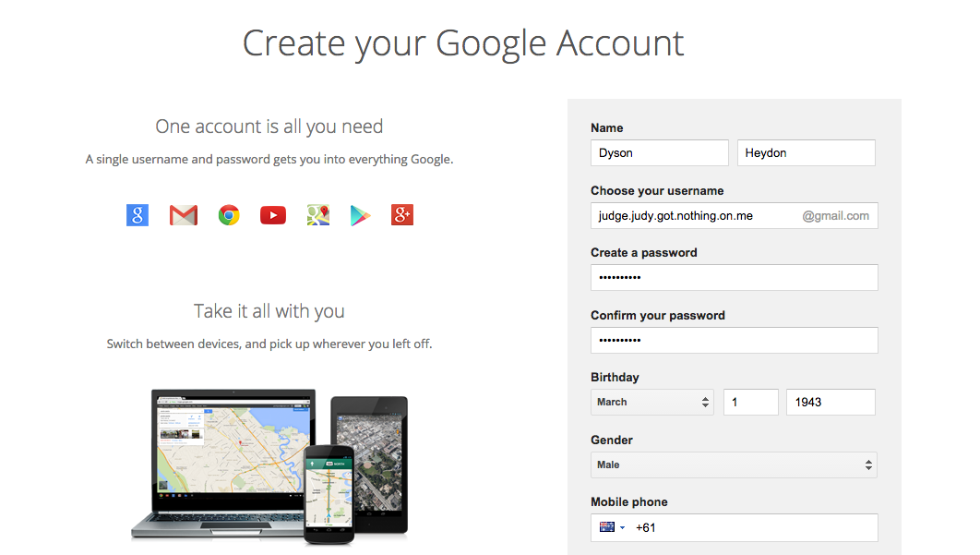
Task: Click the Google+ icon
Action: (402, 215)
